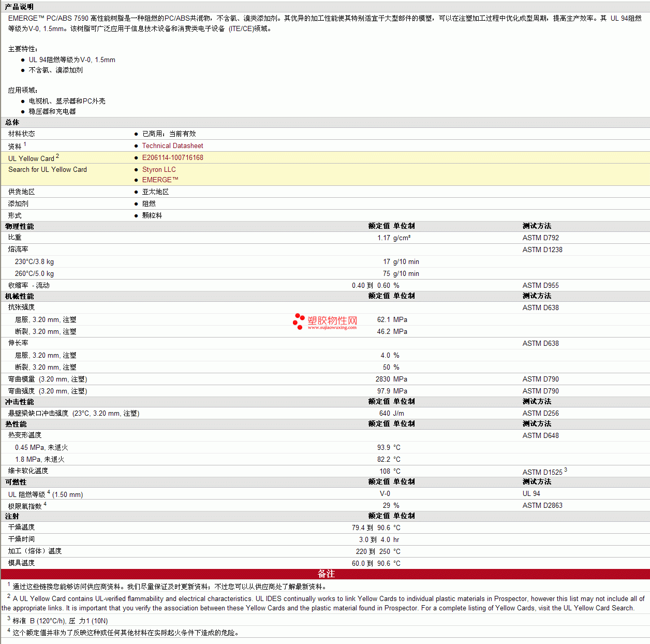This screenshot has width=650, height=644.
Task: Click test method ASTM D792
Action: point(540,238)
